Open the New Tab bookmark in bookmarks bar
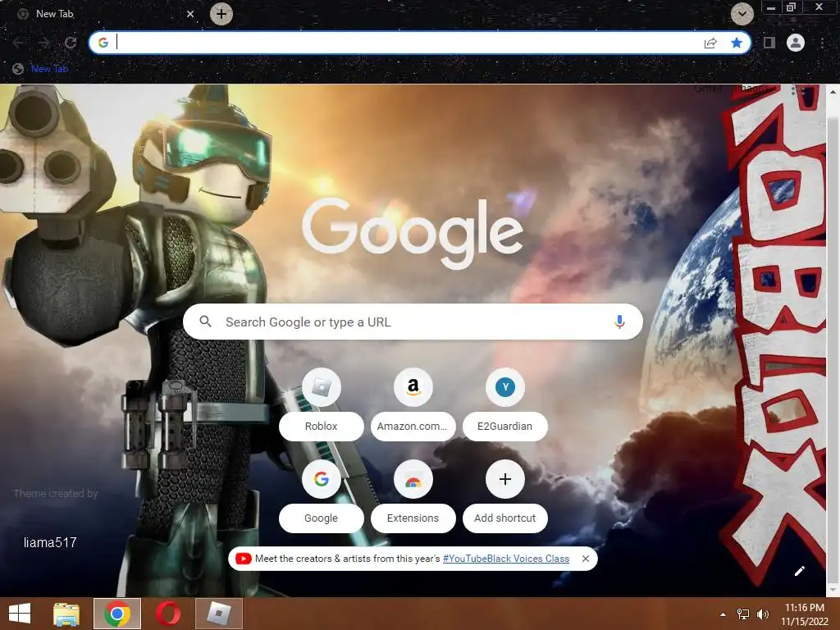This screenshot has height=630, width=840. point(41,69)
